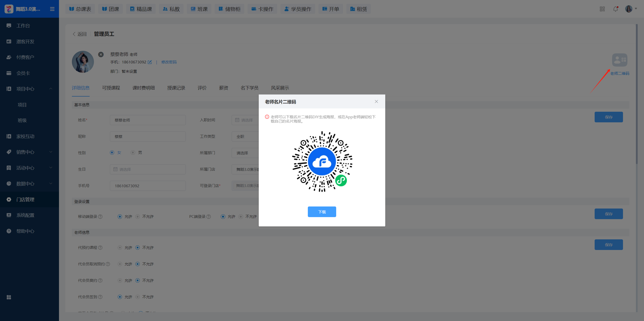This screenshot has width=644, height=321.
Task: Open the 私教 toolbar shortcut
Action: coord(171,9)
